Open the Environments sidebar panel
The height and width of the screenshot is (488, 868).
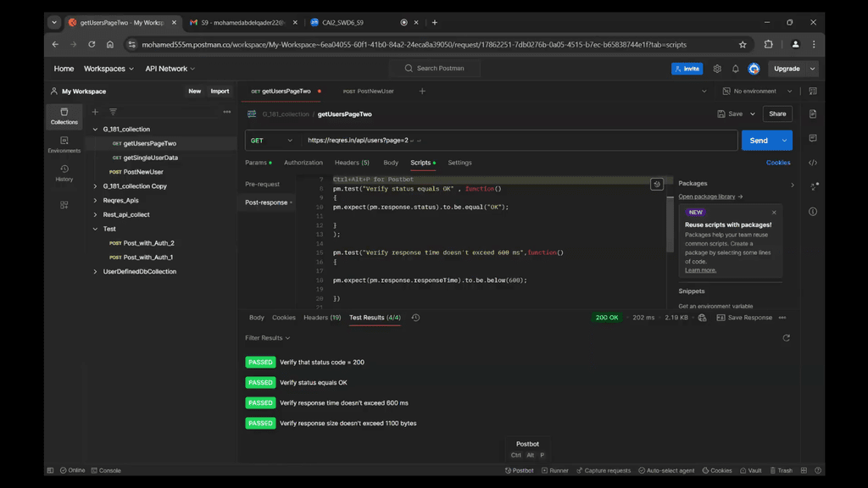click(x=64, y=145)
